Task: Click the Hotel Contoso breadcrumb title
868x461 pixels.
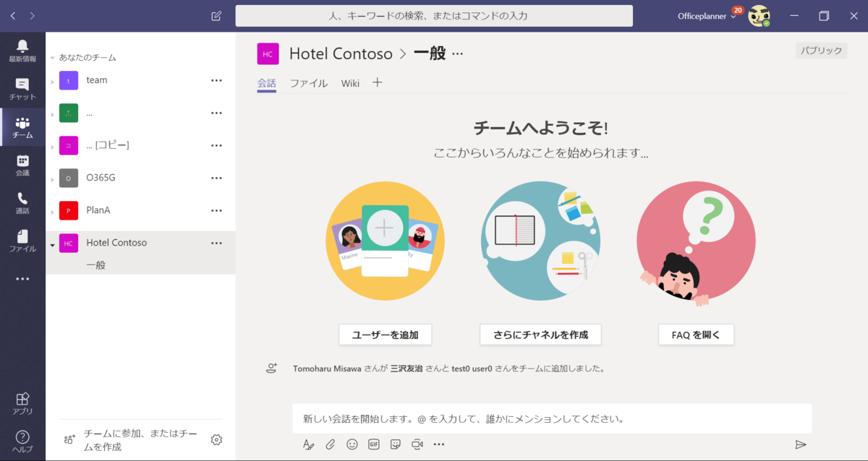Action: pos(341,53)
